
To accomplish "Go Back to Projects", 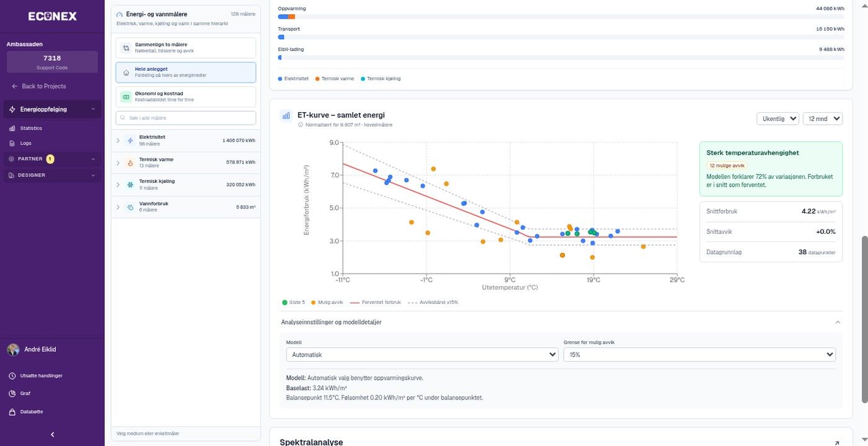I will click(x=38, y=86).
